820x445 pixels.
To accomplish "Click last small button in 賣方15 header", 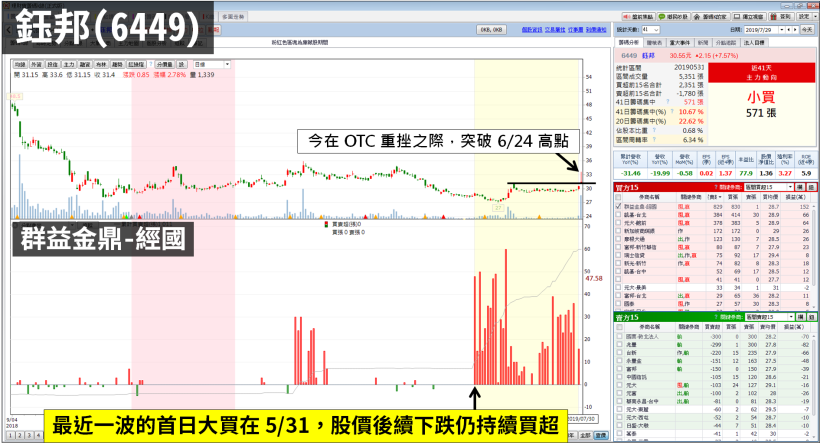I will (x=811, y=317).
